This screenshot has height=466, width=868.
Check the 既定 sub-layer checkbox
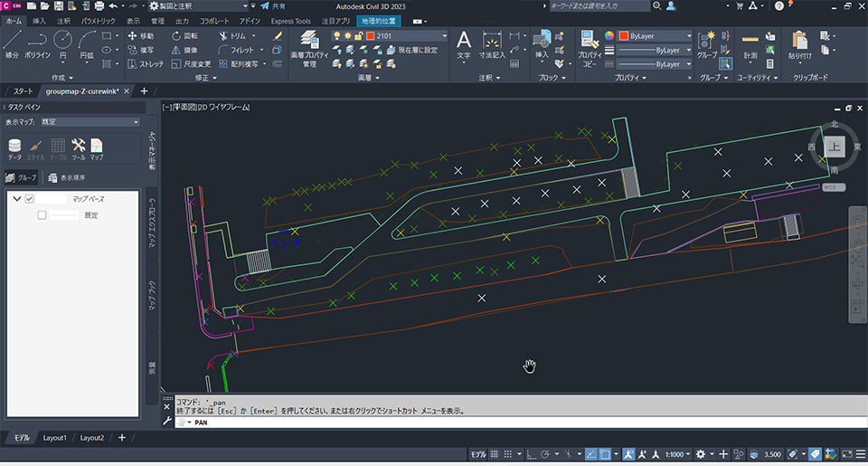(x=42, y=215)
